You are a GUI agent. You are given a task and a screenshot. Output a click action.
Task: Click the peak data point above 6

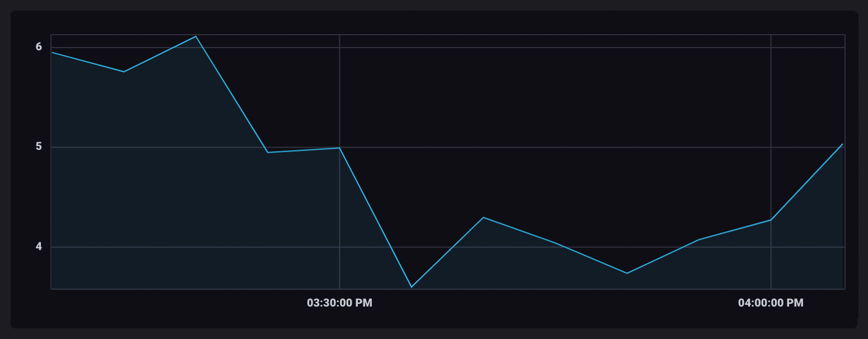coord(195,36)
